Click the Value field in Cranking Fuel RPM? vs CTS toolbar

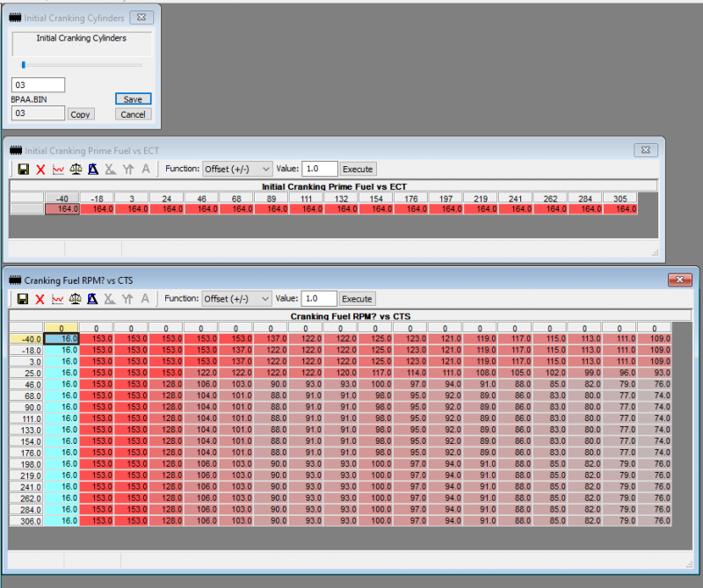[x=319, y=299]
